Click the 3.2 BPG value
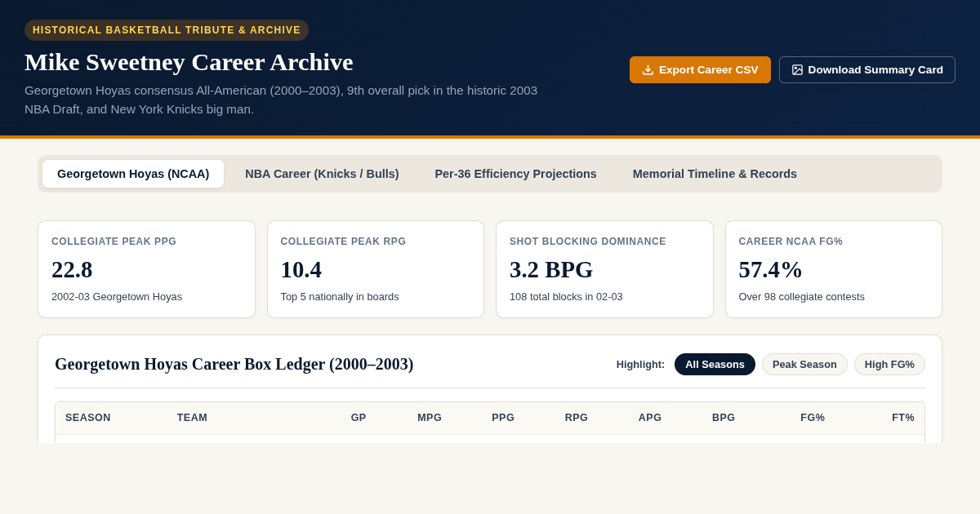Viewport: 980px width, 514px height. coord(551,269)
